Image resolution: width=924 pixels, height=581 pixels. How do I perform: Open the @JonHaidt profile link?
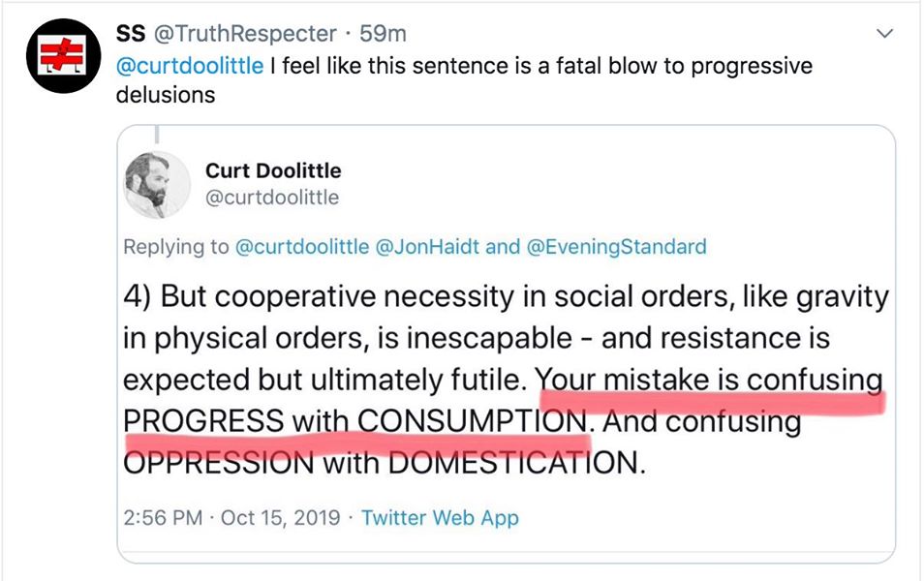click(x=429, y=247)
